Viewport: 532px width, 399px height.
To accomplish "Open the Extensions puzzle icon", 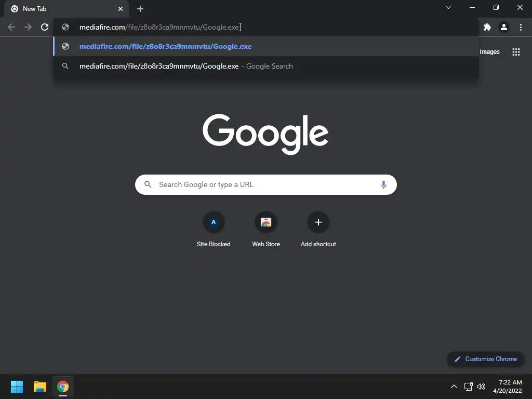I will [x=487, y=27].
